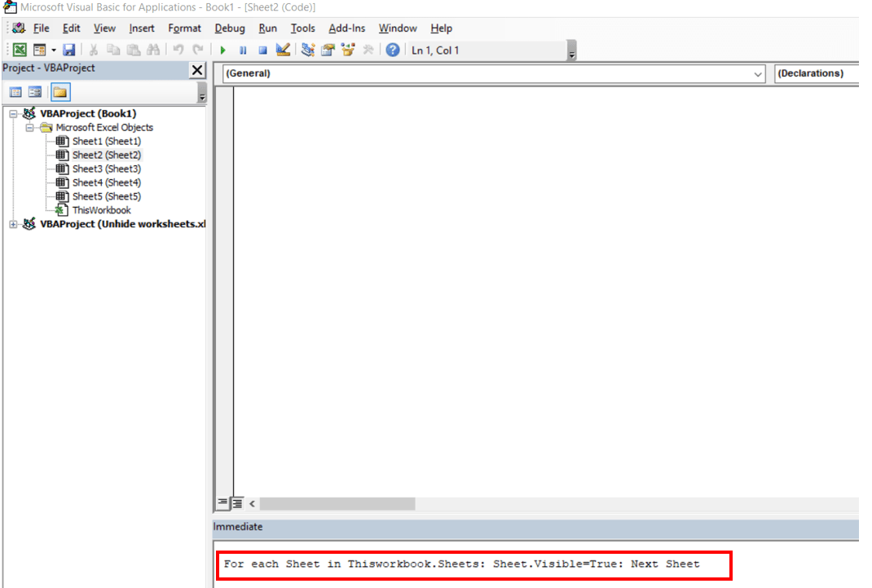Open the Add-Ins menu
Image resolution: width=872 pixels, height=588 pixels.
[x=346, y=28]
